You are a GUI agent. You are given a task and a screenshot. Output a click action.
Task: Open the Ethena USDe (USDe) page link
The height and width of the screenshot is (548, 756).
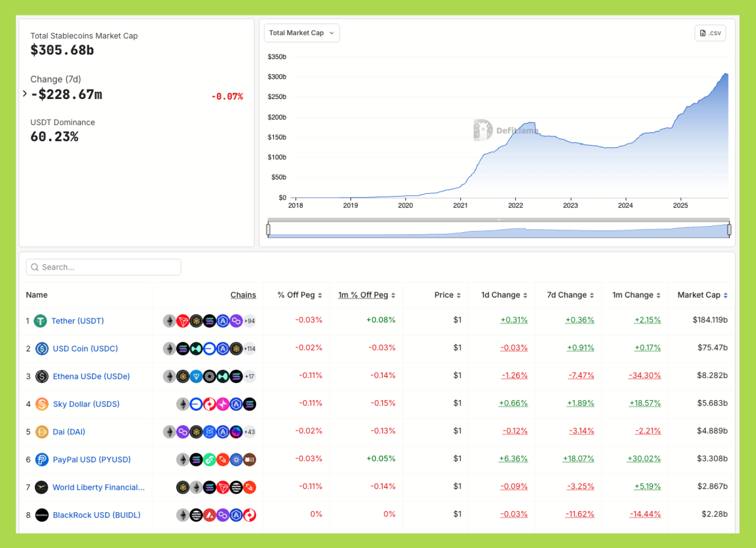[x=91, y=376]
